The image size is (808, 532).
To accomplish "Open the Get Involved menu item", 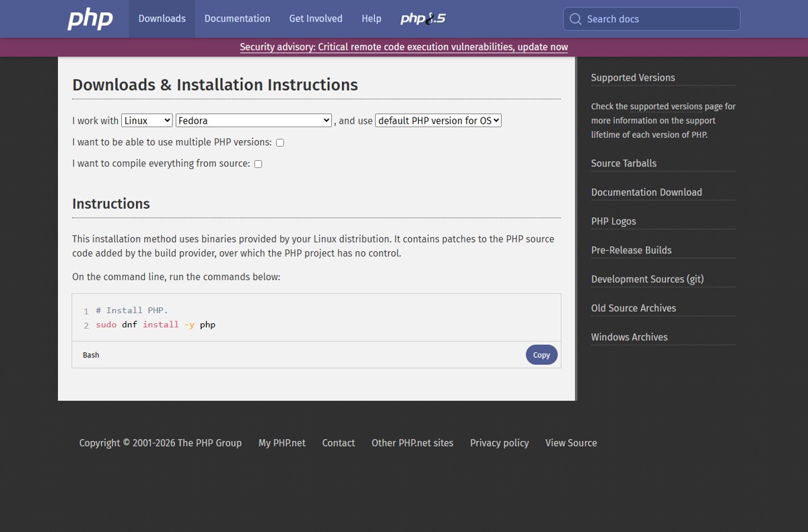I will pos(316,19).
